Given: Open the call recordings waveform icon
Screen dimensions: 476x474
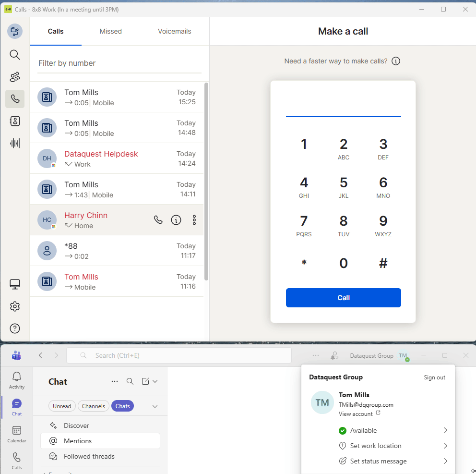Looking at the screenshot, I should coord(14,143).
